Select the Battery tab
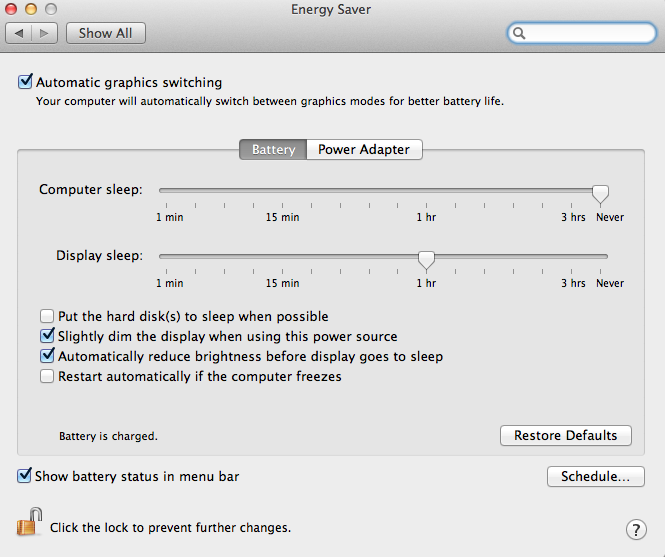665x557 pixels. (273, 149)
